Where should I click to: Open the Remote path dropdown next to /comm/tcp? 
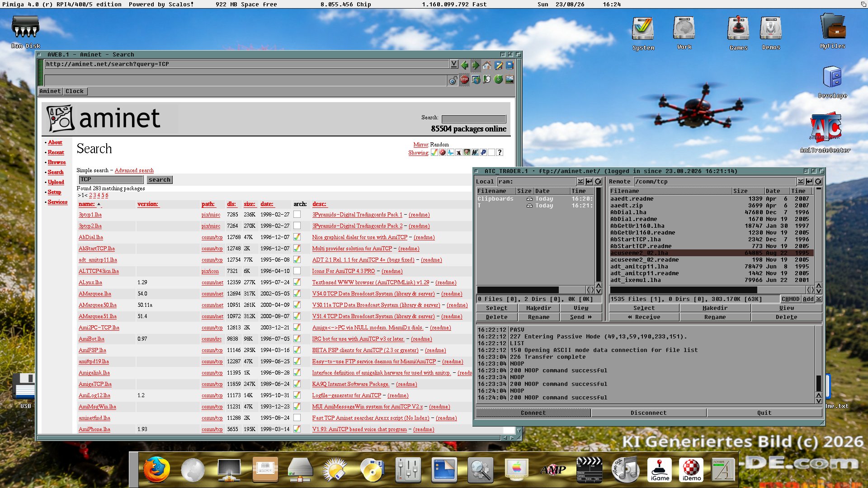point(801,182)
